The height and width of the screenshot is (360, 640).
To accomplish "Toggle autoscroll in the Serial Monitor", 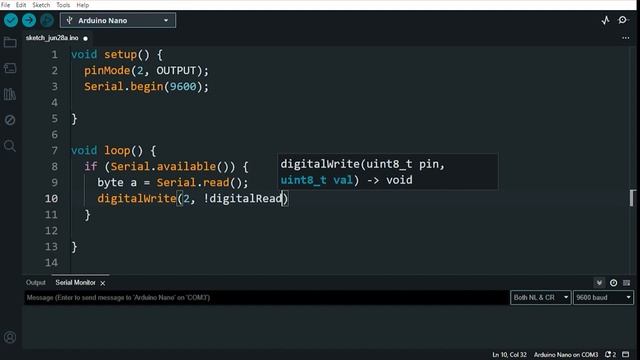I will (x=599, y=282).
